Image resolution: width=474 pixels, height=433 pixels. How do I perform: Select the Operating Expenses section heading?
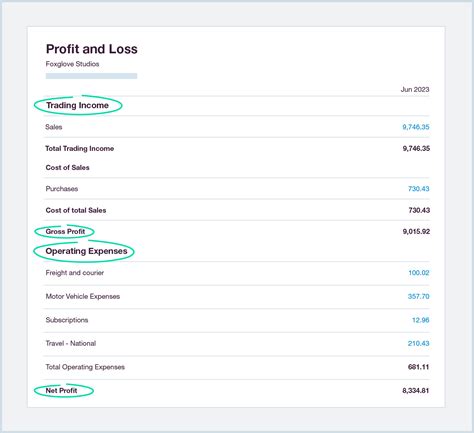tap(86, 251)
